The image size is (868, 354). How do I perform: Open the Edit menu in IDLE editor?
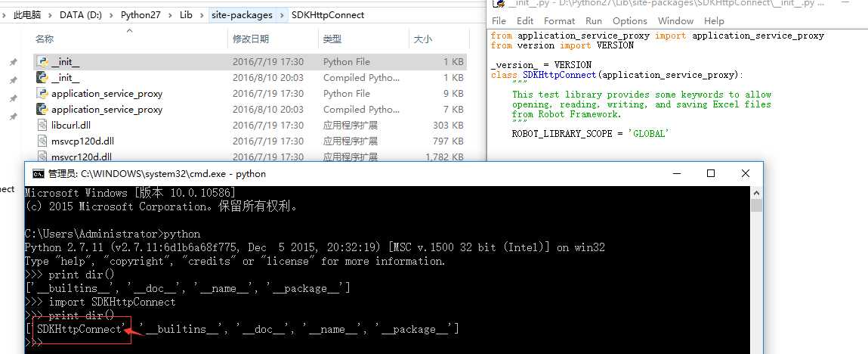tap(525, 20)
